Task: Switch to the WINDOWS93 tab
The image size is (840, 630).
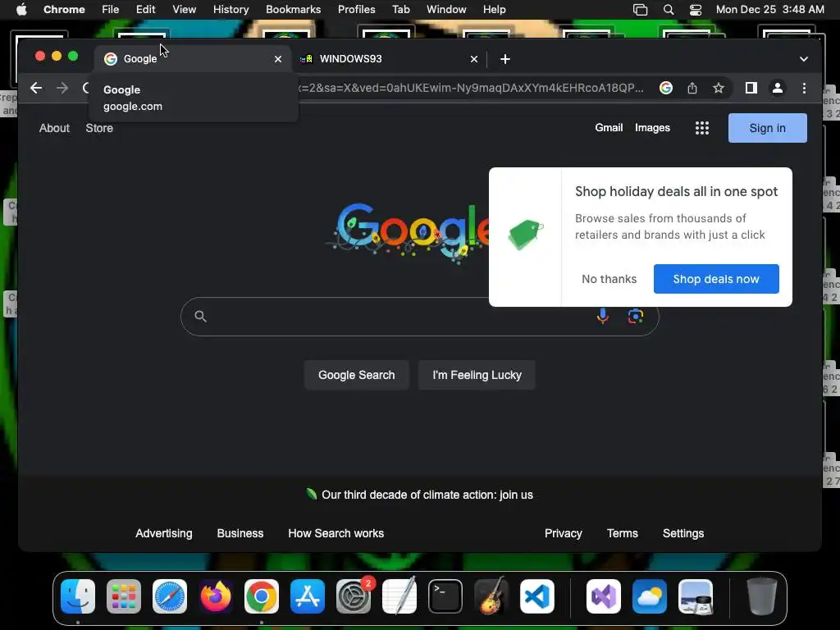Action: [x=389, y=59]
